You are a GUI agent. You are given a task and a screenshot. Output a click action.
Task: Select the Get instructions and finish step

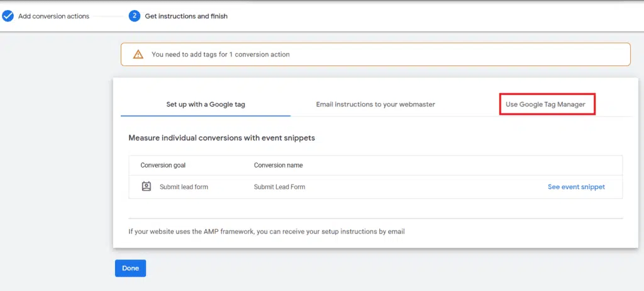point(186,16)
